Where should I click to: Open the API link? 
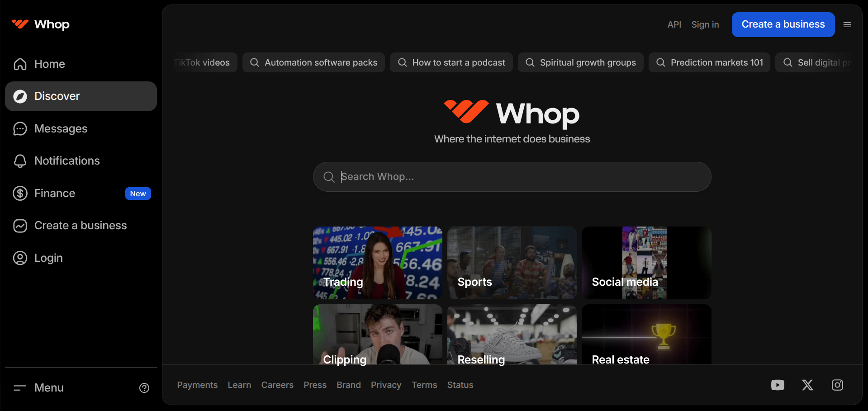pyautogui.click(x=674, y=25)
